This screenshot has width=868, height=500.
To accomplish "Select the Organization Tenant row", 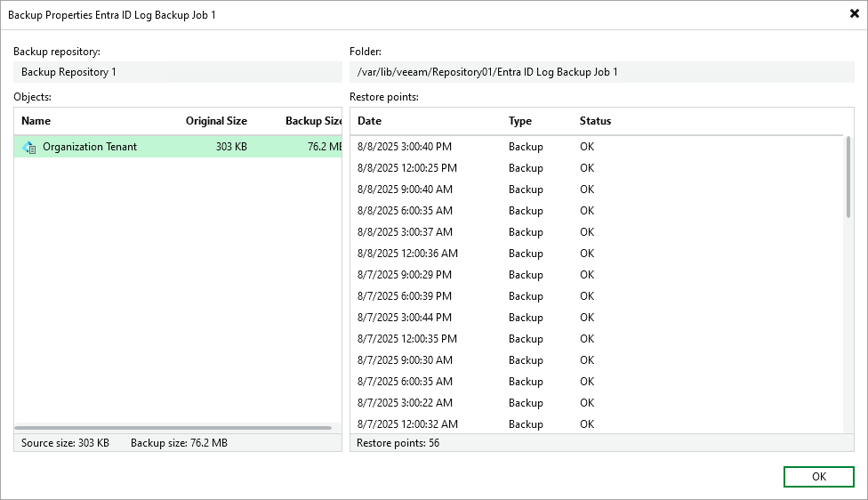I will coord(178,147).
